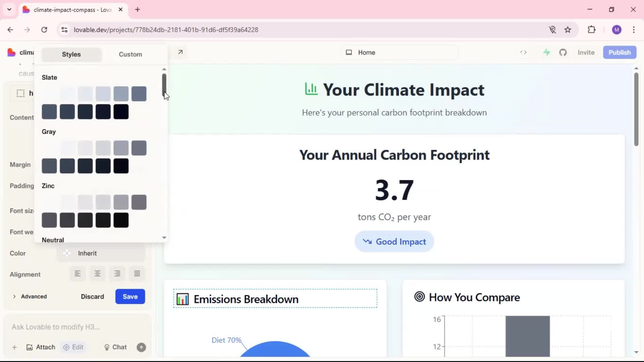Open the Chrome profile avatar M

616,29
